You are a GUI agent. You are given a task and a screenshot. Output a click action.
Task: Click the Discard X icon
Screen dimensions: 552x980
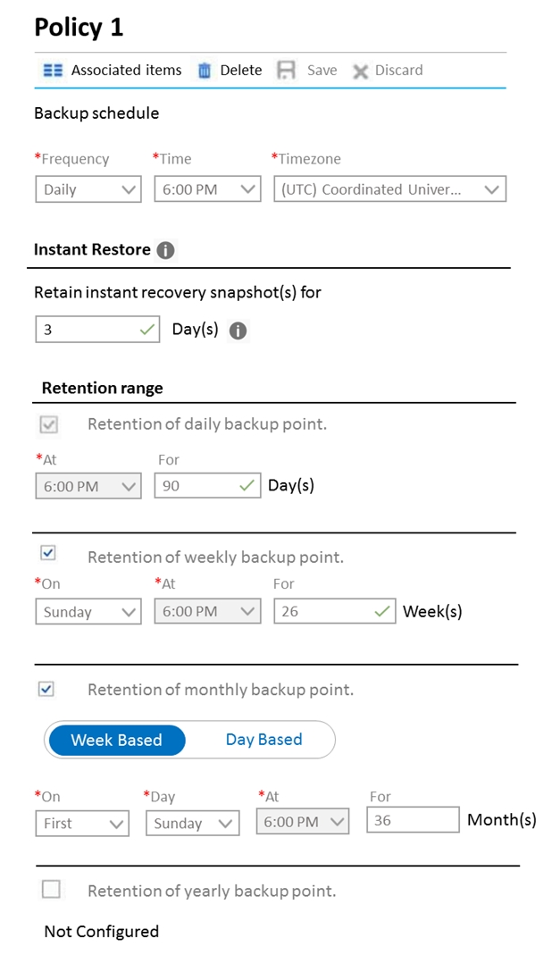pyautogui.click(x=360, y=71)
